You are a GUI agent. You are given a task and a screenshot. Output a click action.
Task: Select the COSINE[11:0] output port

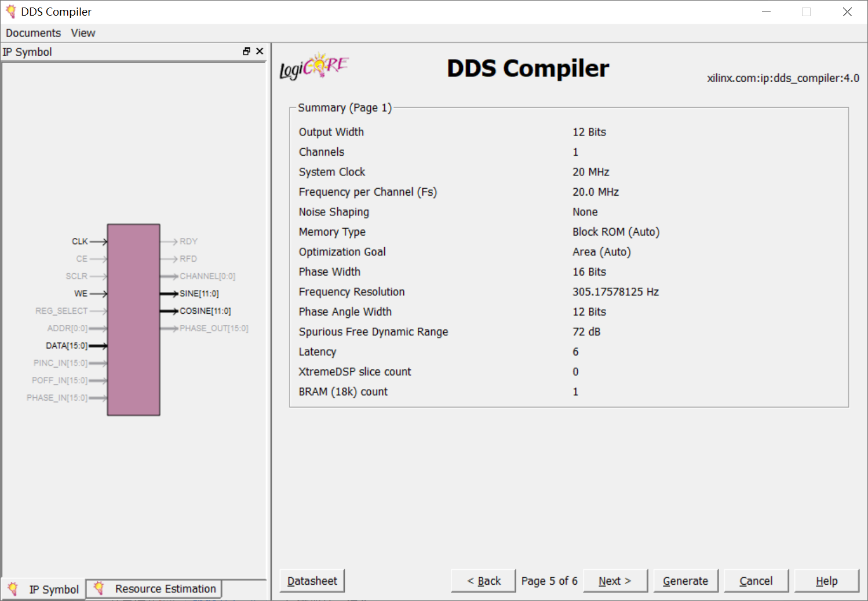pyautogui.click(x=205, y=311)
